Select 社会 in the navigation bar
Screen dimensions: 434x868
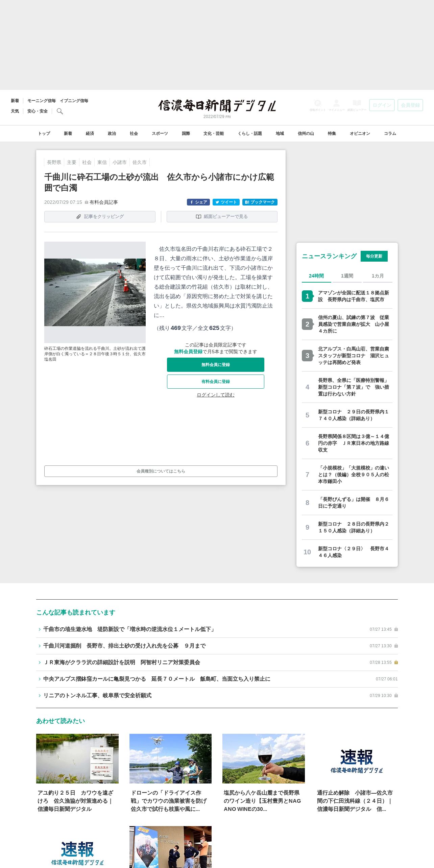click(134, 134)
